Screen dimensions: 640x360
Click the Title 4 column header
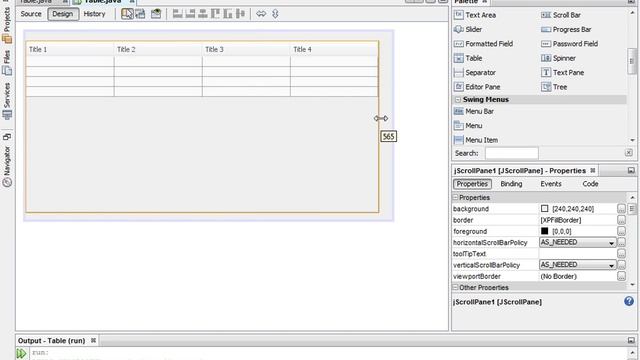(x=334, y=49)
